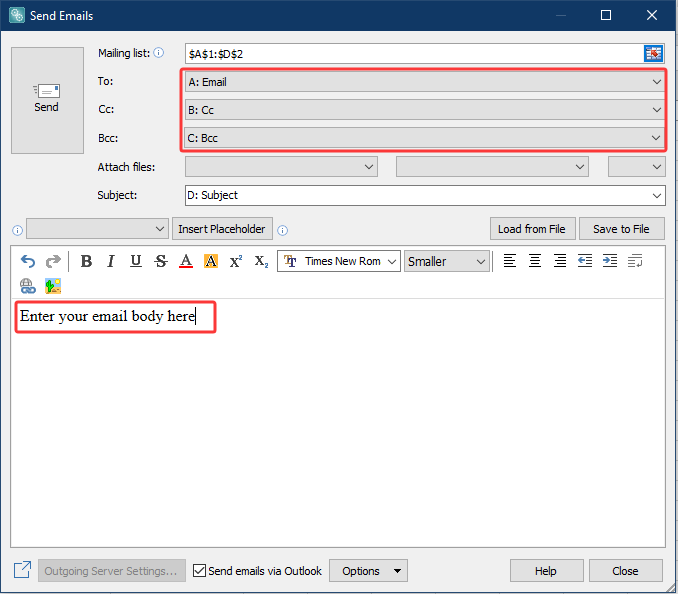Expand the Times New Roman font dropdown

point(391,261)
